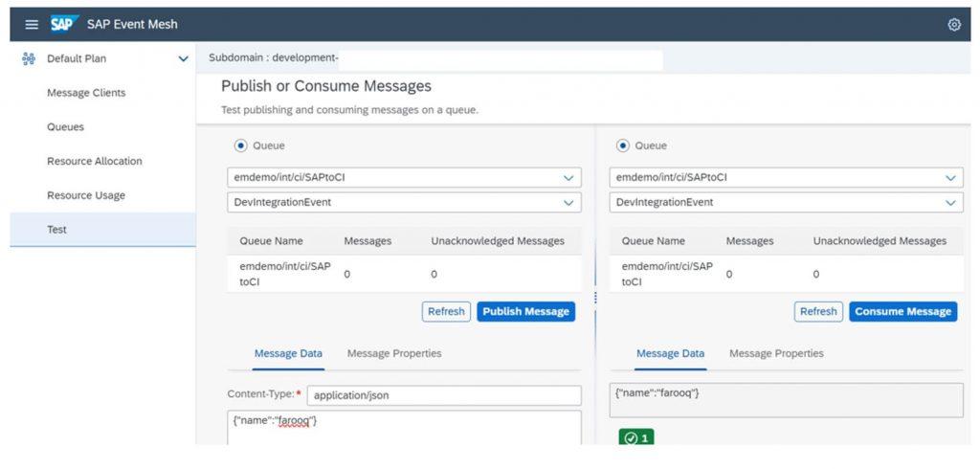Switch to Message Data tab in publish panel
This screenshot has height=469, width=980.
(x=288, y=353)
